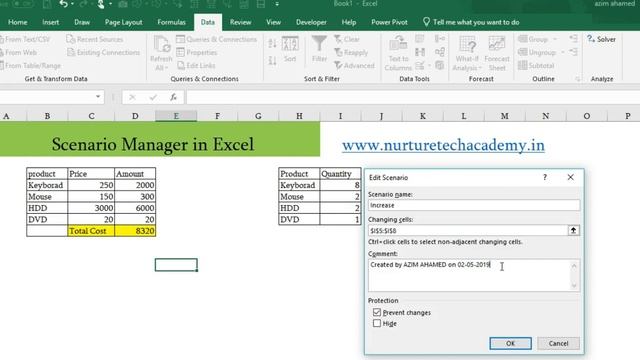Toggle the Filter funnel button
The width and height of the screenshot is (640, 360).
319,49
